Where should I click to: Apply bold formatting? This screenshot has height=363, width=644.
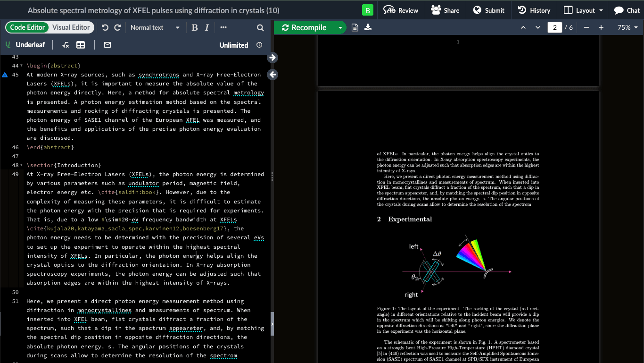point(195,27)
